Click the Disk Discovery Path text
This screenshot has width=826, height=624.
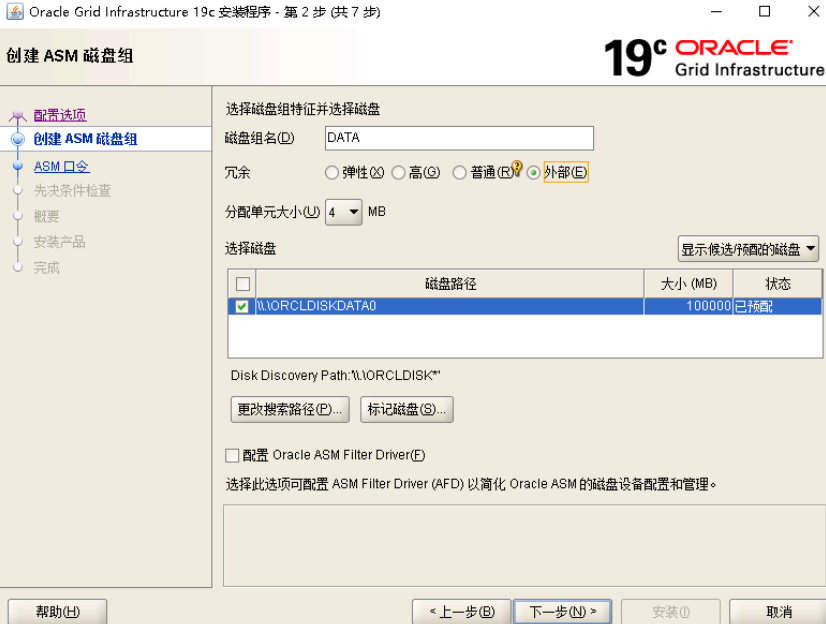coord(336,375)
